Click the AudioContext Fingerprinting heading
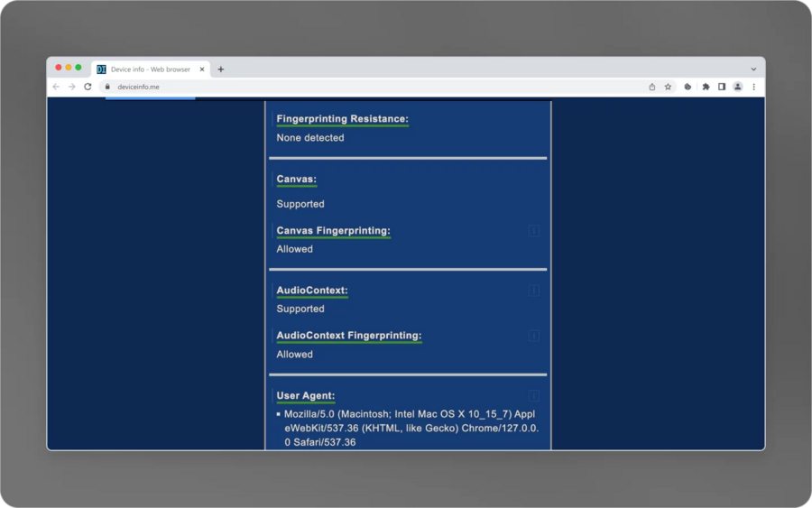 tap(348, 335)
